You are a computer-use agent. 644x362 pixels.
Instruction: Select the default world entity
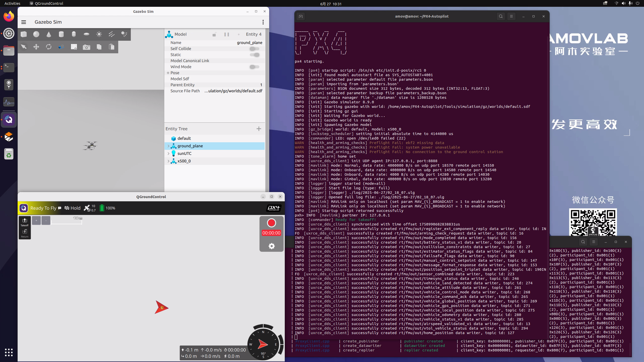(215, 139)
